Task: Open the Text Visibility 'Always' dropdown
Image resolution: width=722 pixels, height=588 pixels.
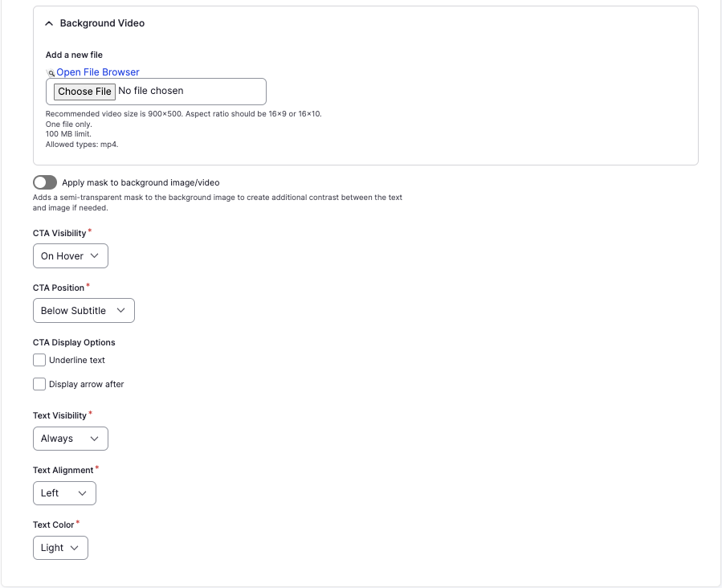Action: 70,439
